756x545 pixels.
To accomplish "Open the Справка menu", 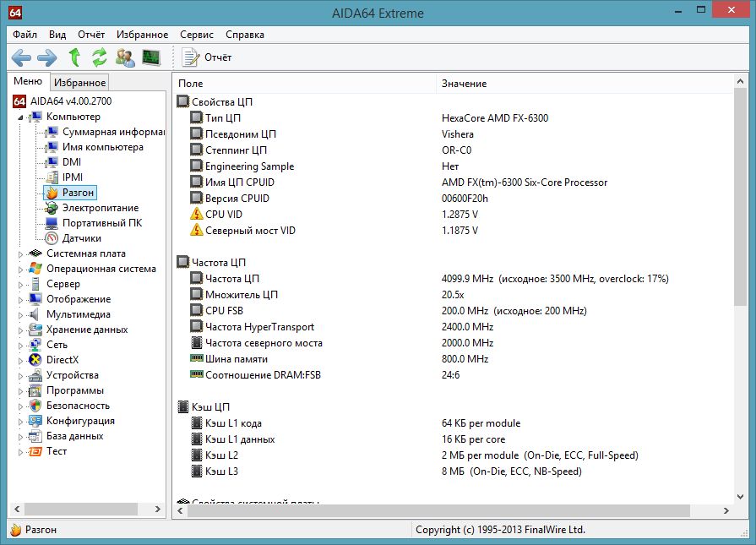I will click(245, 35).
